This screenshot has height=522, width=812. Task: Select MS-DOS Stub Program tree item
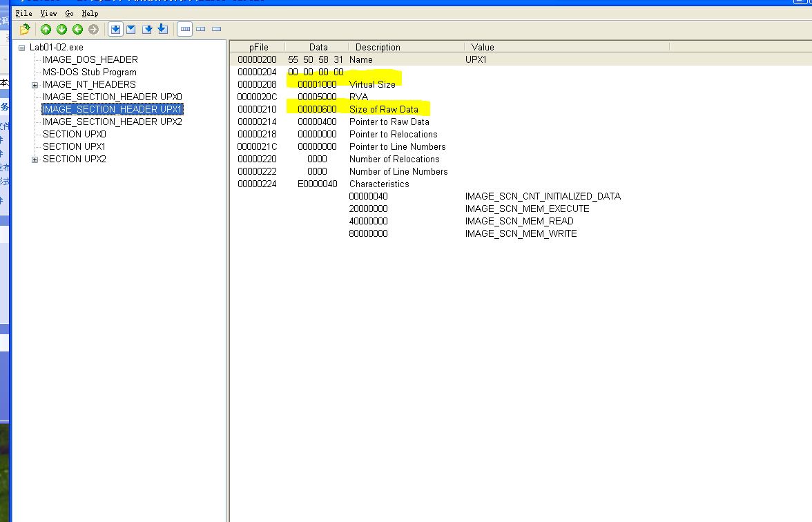(90, 72)
